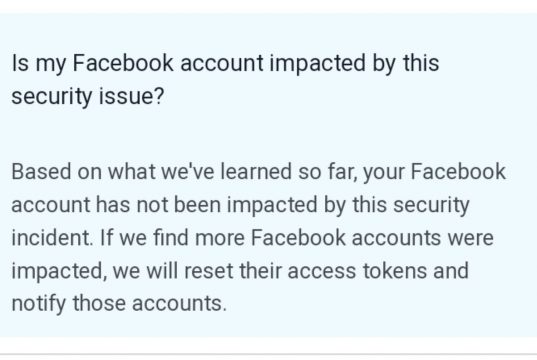Click the "security issue?" heading line
The width and height of the screenshot is (537, 360).
pyautogui.click(x=88, y=97)
